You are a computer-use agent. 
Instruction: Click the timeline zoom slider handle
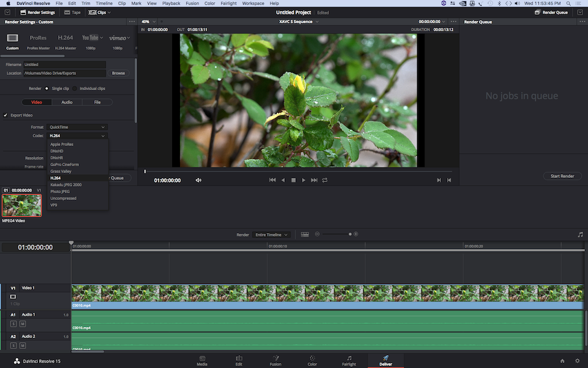coord(350,234)
